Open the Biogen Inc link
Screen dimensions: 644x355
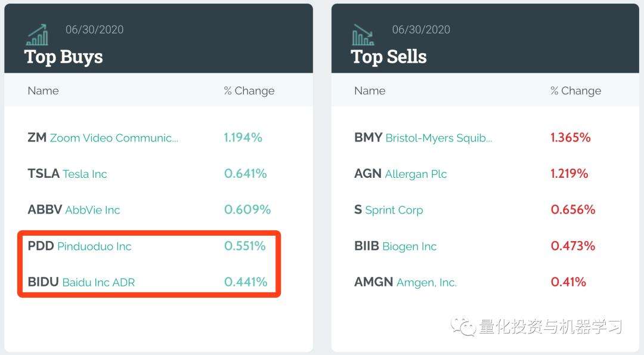[x=409, y=246]
